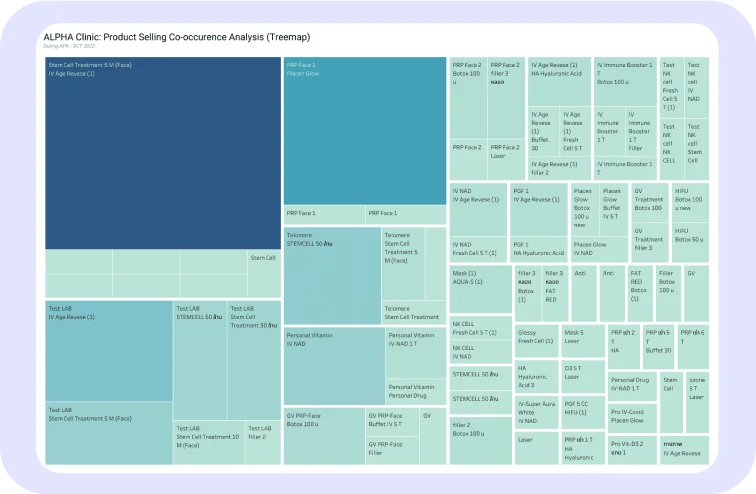The height and width of the screenshot is (494, 756).
Task: Click the PGF 1 IV Age Revese (1) tile
Action: [539, 209]
